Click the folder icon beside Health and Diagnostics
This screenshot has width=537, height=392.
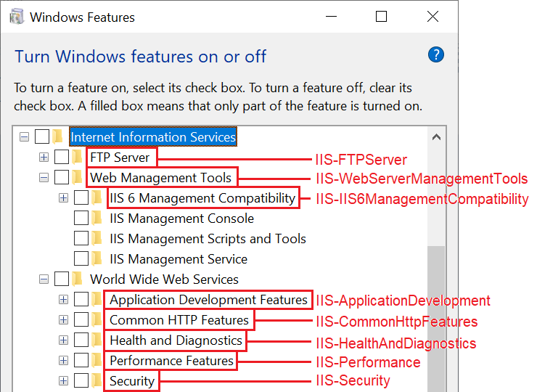pos(97,340)
